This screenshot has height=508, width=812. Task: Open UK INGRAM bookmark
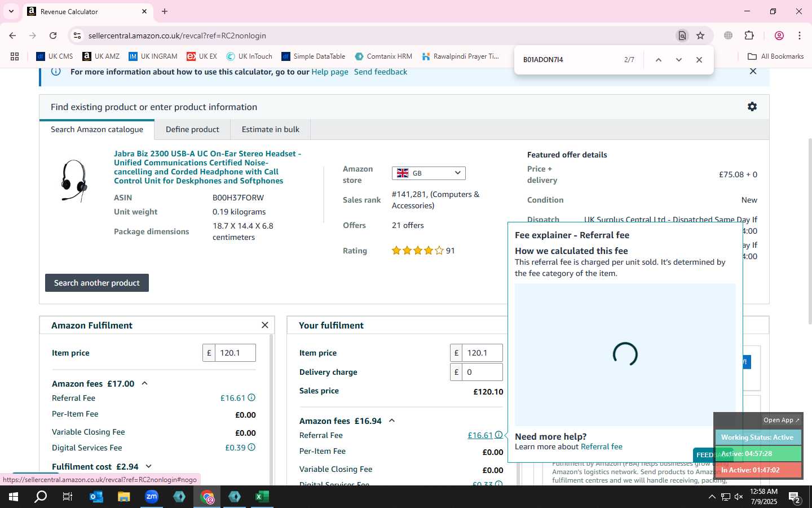(153, 56)
